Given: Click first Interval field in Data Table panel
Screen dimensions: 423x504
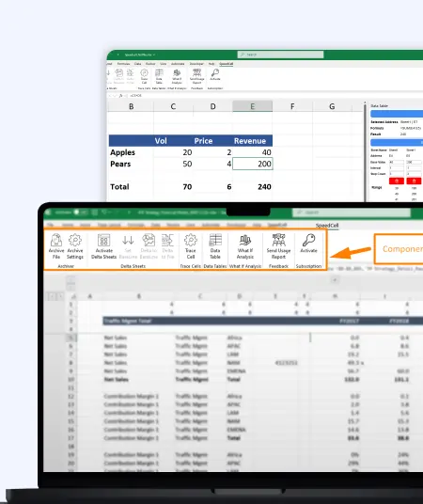Looking at the screenshot, I should pyautogui.click(x=397, y=167).
